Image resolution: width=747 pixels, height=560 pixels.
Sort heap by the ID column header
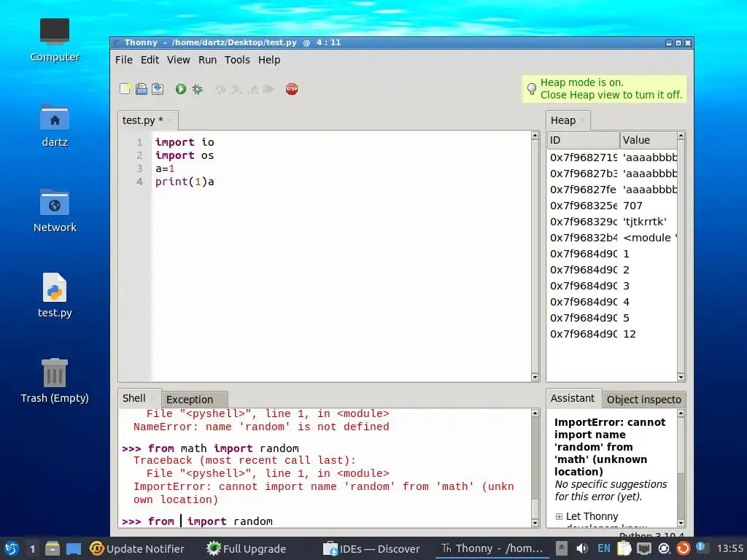point(583,140)
